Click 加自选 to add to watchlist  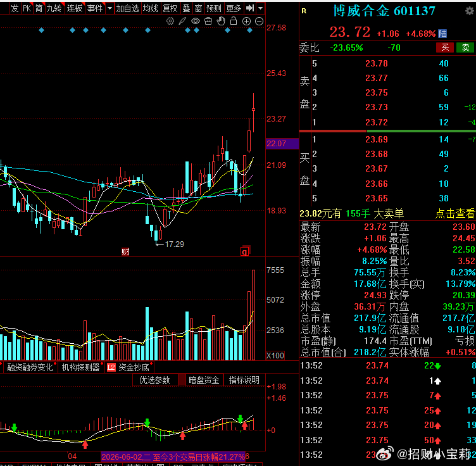click(x=127, y=8)
